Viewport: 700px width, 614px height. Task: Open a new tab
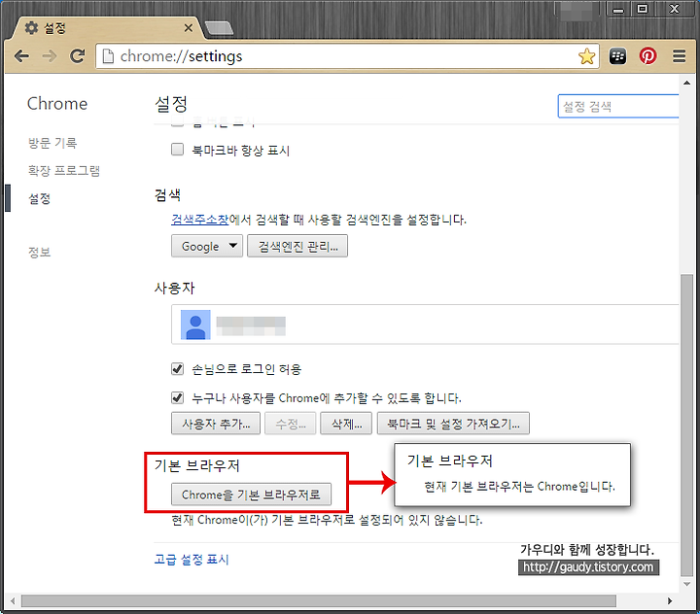point(219,28)
